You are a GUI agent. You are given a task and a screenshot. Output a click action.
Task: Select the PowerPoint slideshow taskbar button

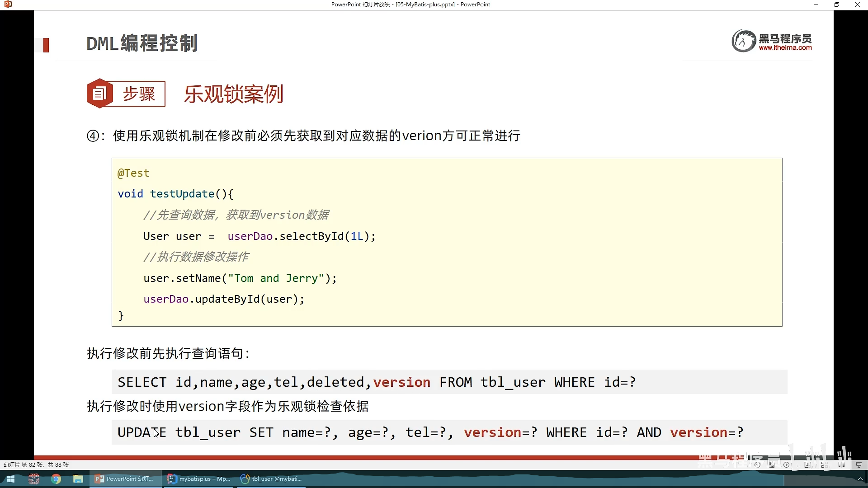125,479
